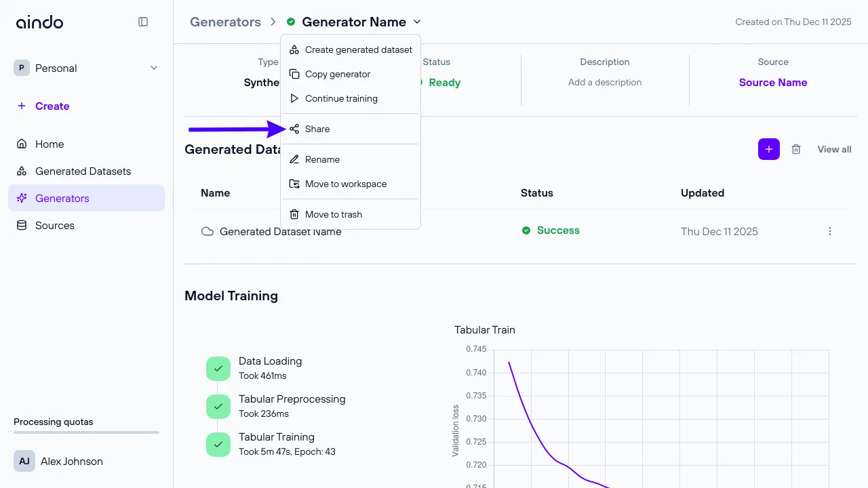Select Rename in the generator menu
868x488 pixels.
pos(322,159)
